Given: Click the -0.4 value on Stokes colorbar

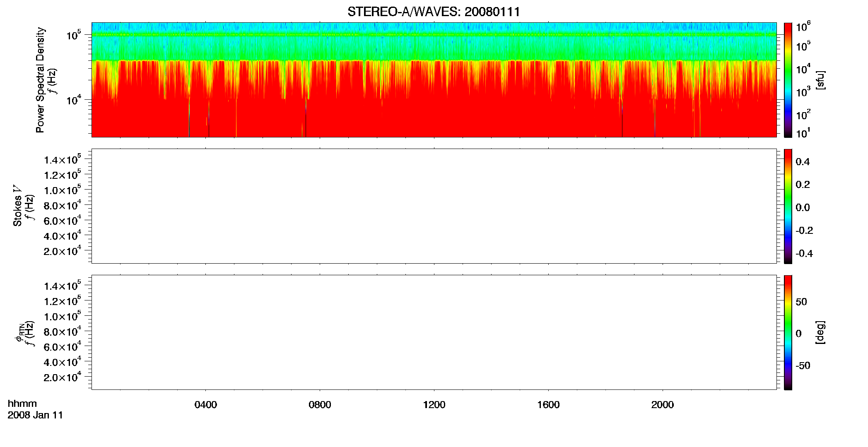Looking at the screenshot, I should click(804, 254).
